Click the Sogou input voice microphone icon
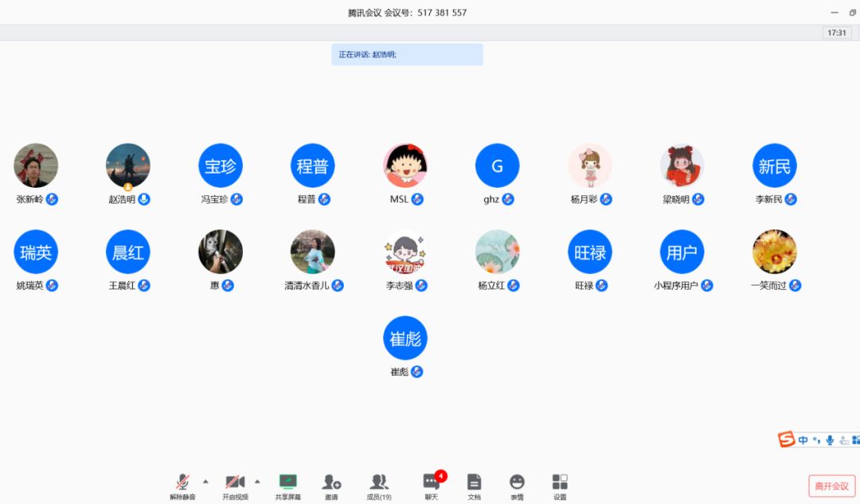Screen dimensions: 860x504 coord(830,440)
